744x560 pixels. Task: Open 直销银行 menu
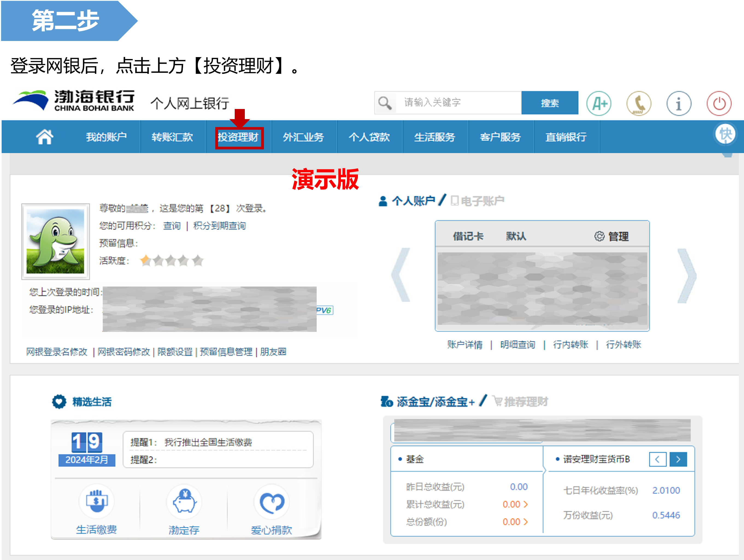(566, 137)
